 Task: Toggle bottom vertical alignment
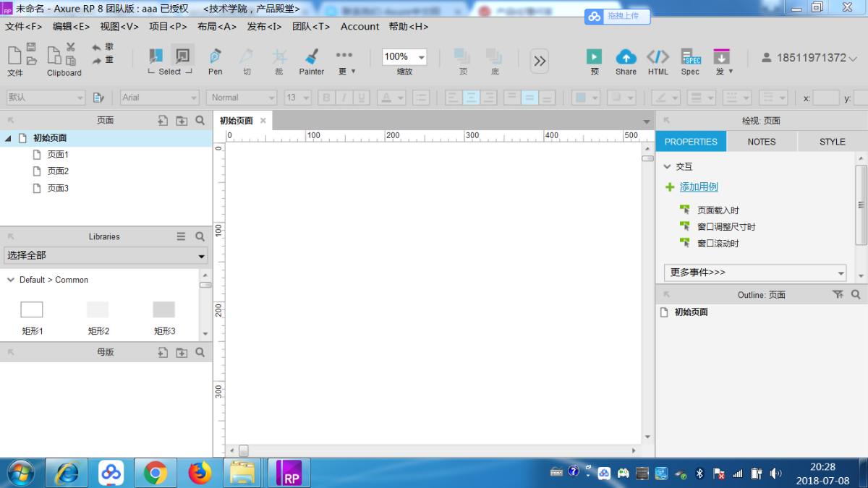click(x=547, y=98)
